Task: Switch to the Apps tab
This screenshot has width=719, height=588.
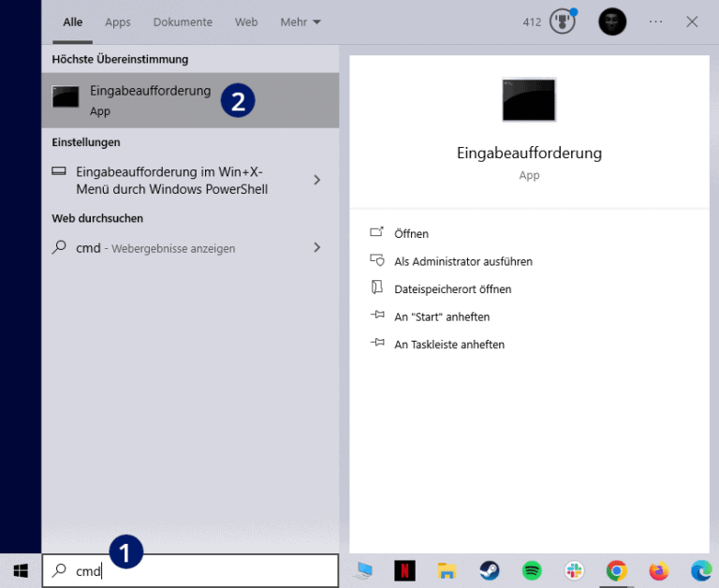Action: [x=118, y=22]
